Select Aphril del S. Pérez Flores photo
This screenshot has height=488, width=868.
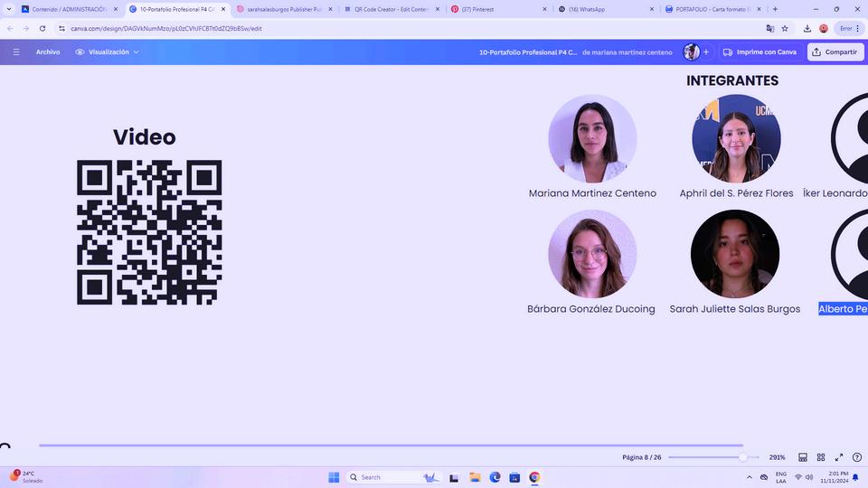click(x=736, y=138)
